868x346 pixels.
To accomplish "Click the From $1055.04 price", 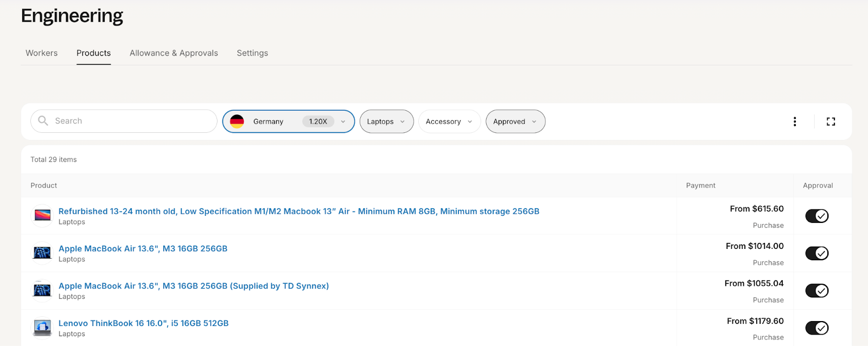I will point(754,284).
